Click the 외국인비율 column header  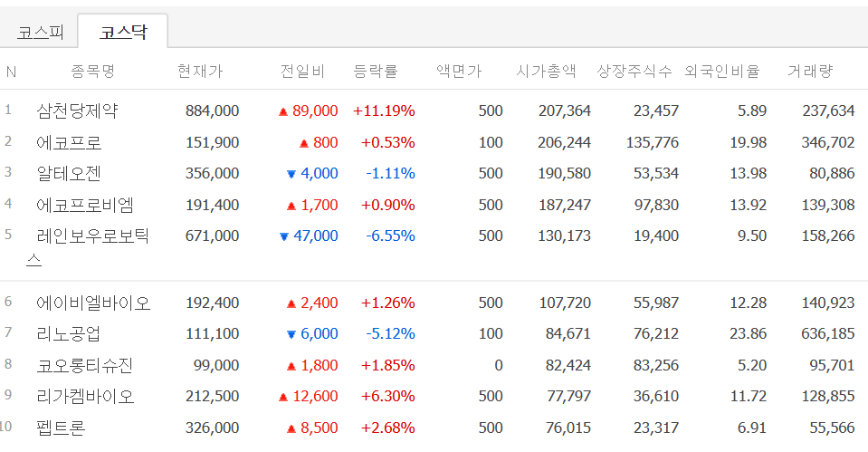tap(722, 71)
